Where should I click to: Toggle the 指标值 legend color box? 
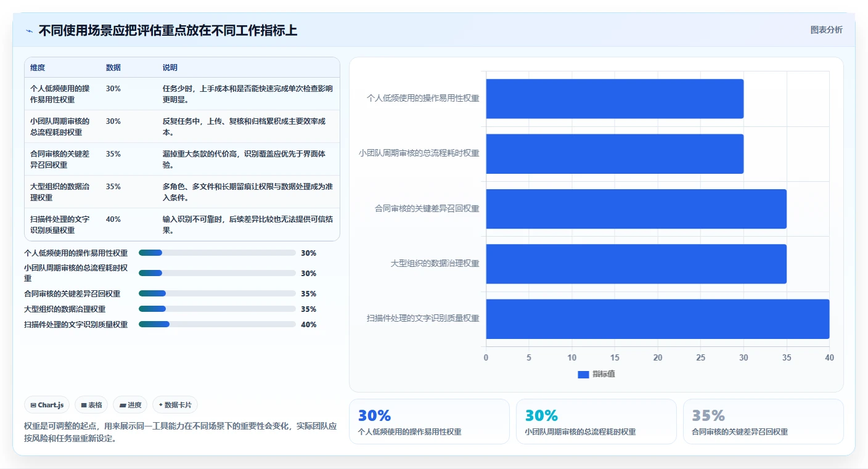[583, 374]
